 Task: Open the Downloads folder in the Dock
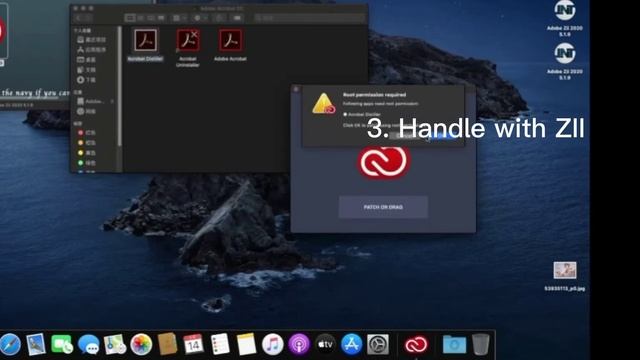tap(454, 344)
